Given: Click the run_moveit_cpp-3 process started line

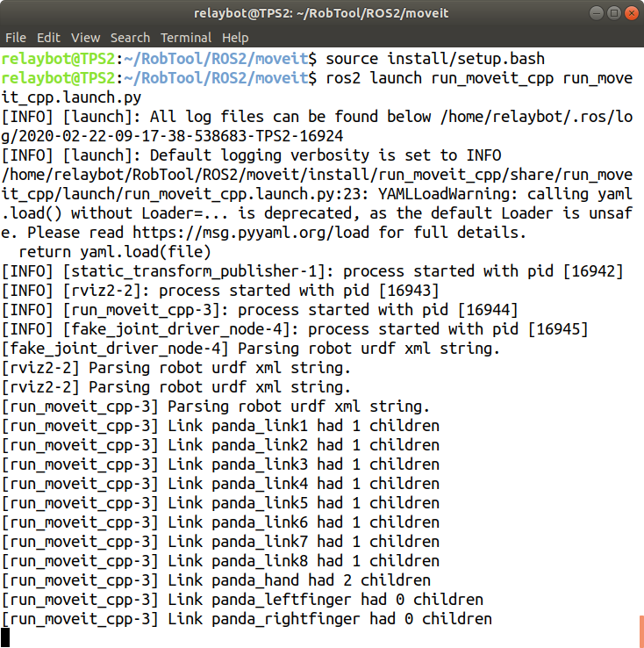Looking at the screenshot, I should (x=260, y=310).
